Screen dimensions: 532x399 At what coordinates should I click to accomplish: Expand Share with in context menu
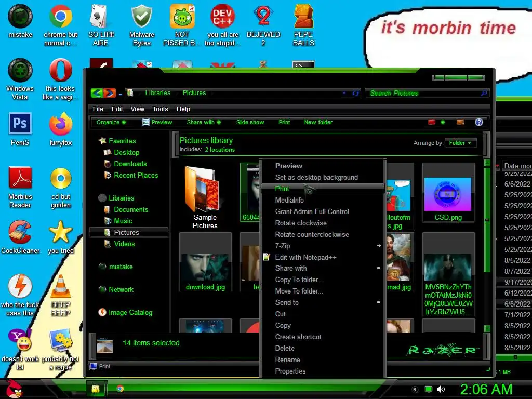323,269
